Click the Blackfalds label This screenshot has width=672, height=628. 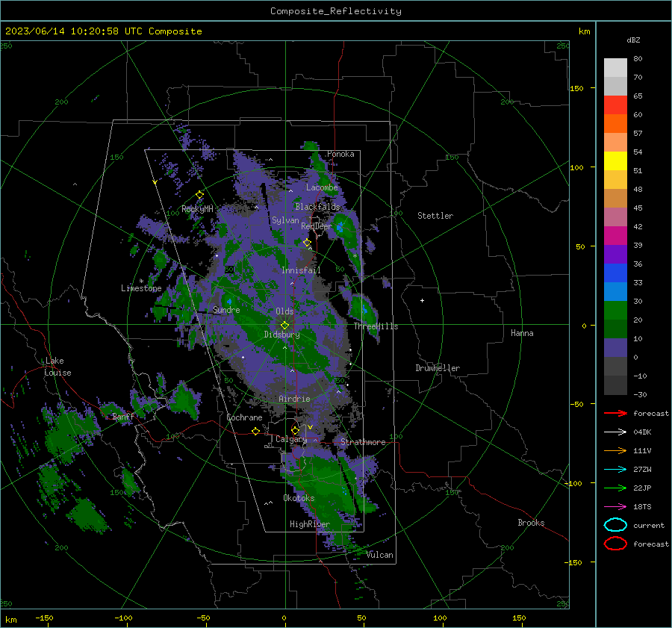tap(317, 207)
